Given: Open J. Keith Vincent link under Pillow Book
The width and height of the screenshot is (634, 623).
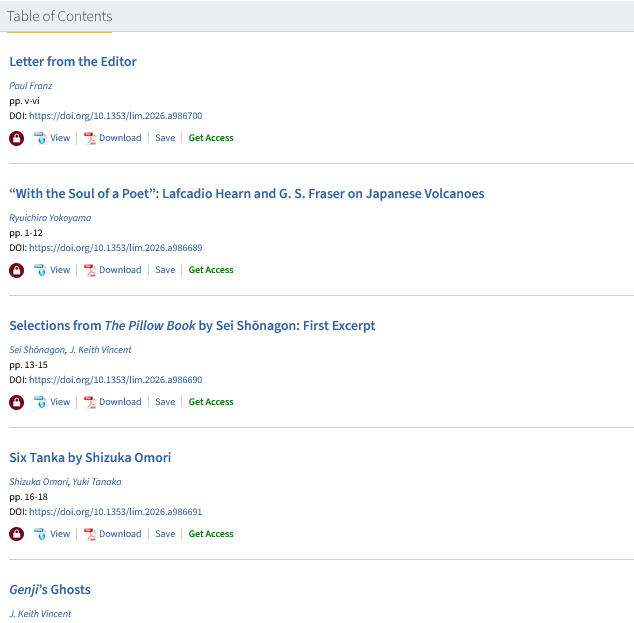Looking at the screenshot, I should (101, 350).
